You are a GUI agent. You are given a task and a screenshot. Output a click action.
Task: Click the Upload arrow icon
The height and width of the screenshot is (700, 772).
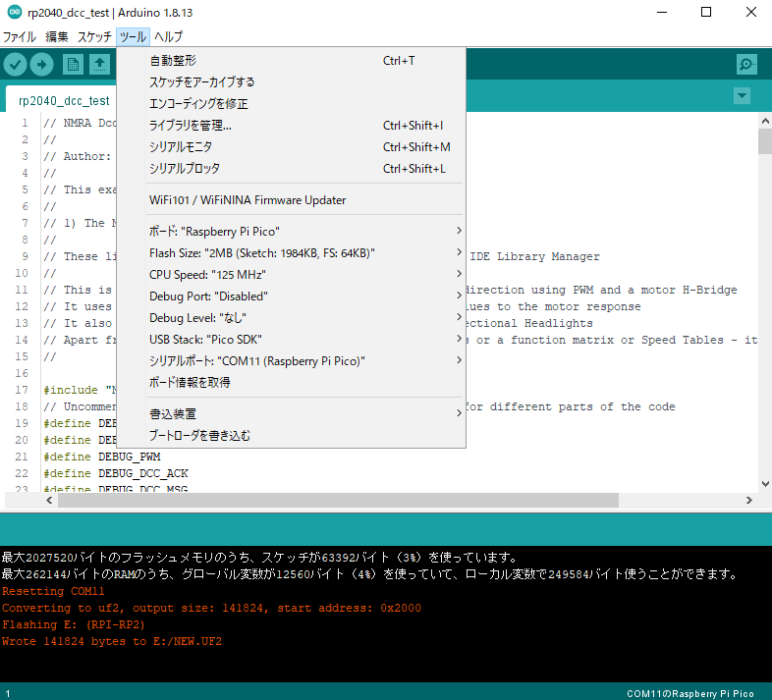tap(42, 65)
